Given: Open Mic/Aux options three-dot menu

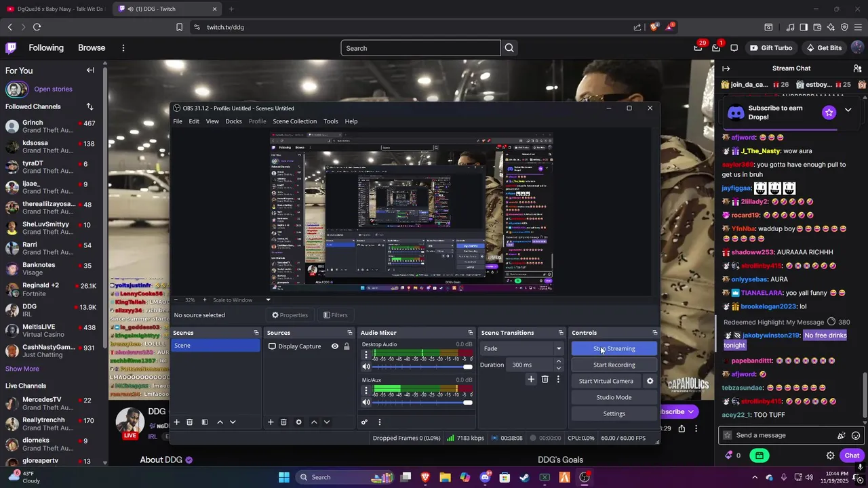Looking at the screenshot, I should 366,390.
